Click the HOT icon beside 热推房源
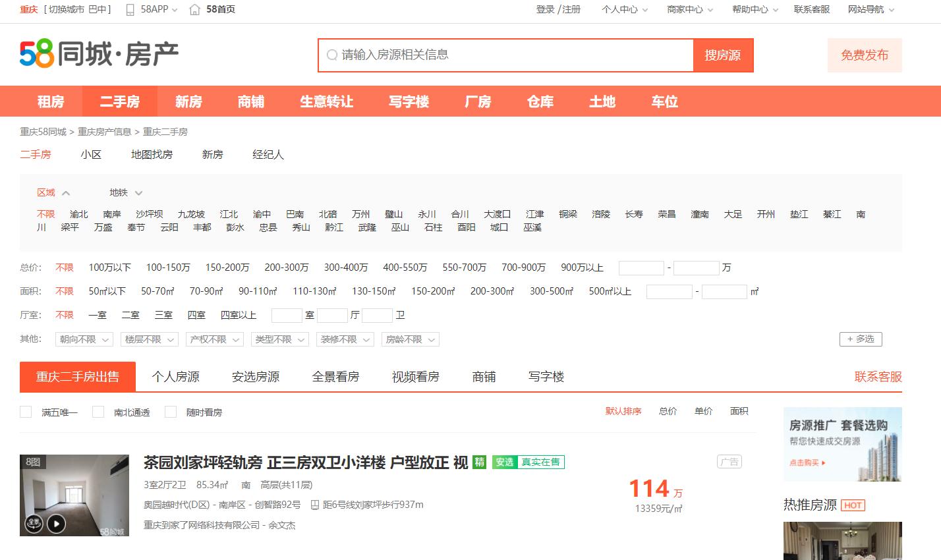This screenshot has height=560, width=941. (853, 505)
